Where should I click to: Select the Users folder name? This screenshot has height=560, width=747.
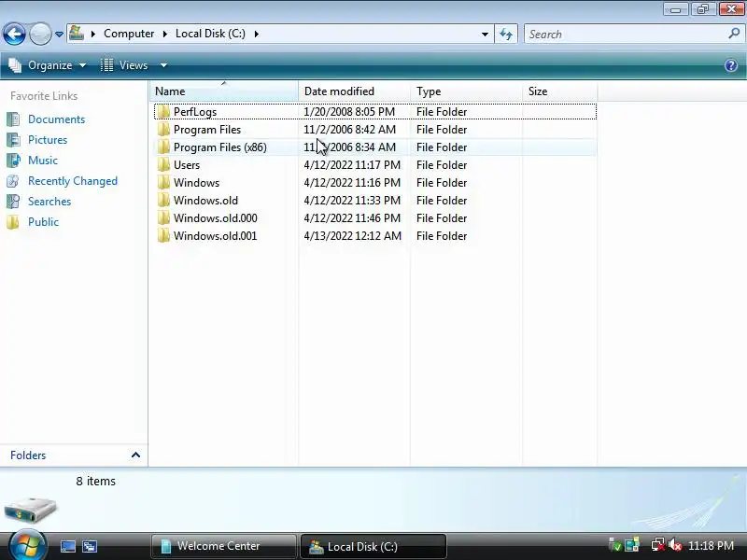point(187,165)
